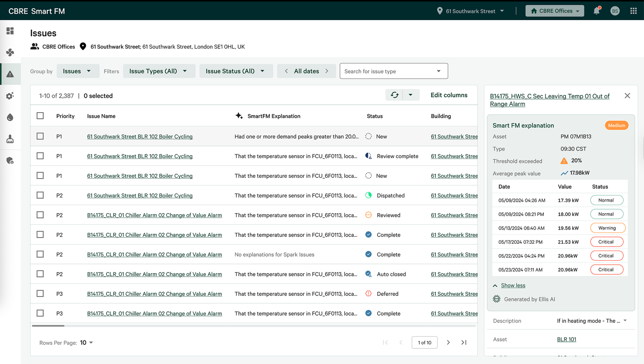Check the row with Dispatched status
Image resolution: width=644 pixels, height=364 pixels.
tap(40, 195)
